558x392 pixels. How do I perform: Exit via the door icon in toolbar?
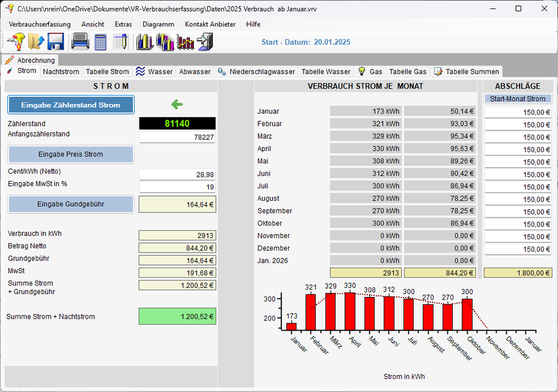(206, 41)
